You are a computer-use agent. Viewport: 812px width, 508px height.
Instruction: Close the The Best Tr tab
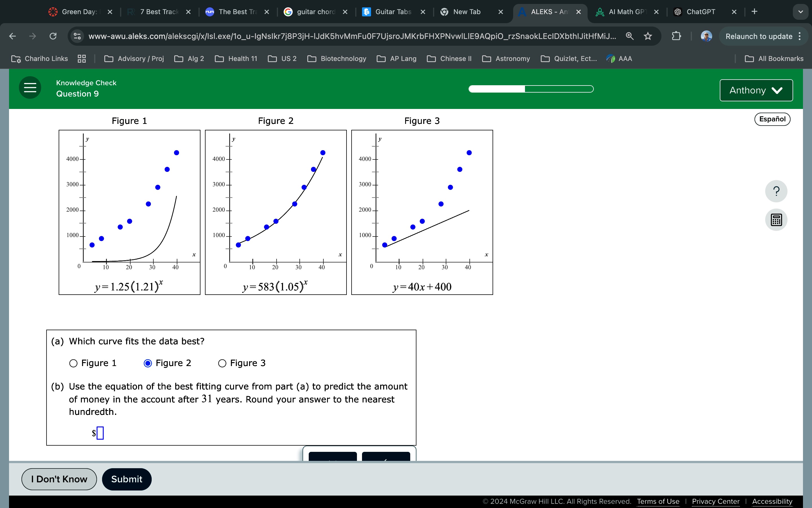[266, 12]
